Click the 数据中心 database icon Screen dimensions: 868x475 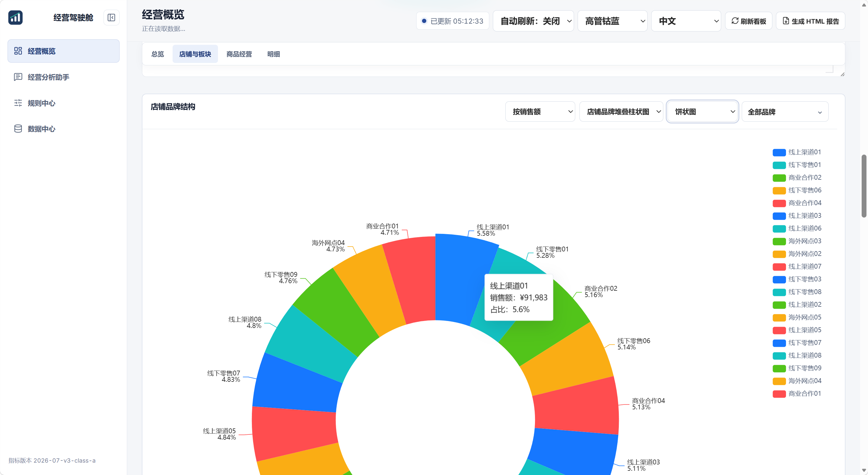click(x=18, y=129)
